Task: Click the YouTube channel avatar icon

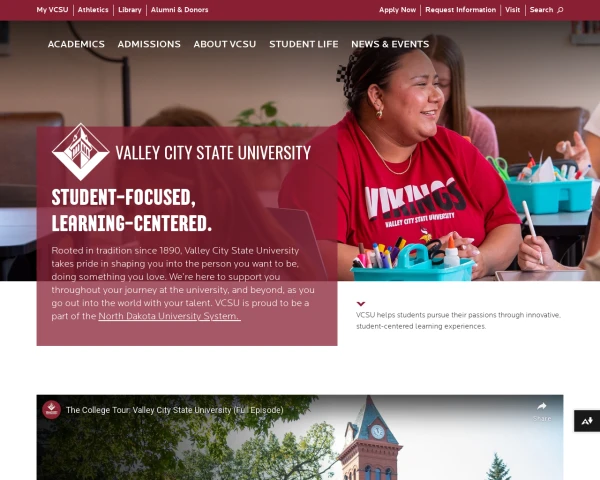Action: point(51,410)
